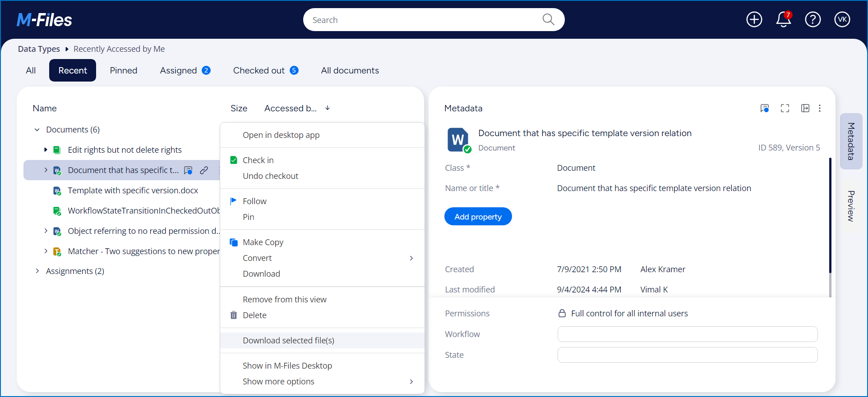The width and height of the screenshot is (868, 397).
Task: Expand Matcher - Two suggestions row
Action: (46, 251)
